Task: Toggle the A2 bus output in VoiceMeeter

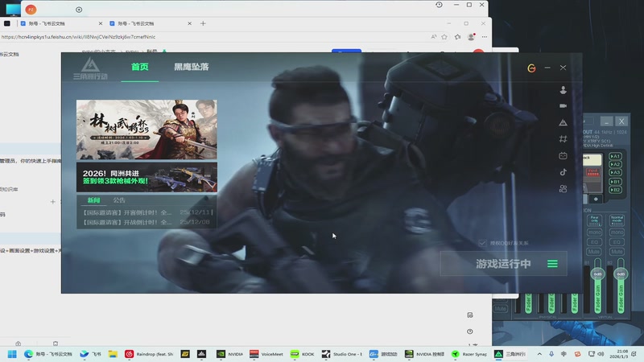Action: [x=615, y=164]
